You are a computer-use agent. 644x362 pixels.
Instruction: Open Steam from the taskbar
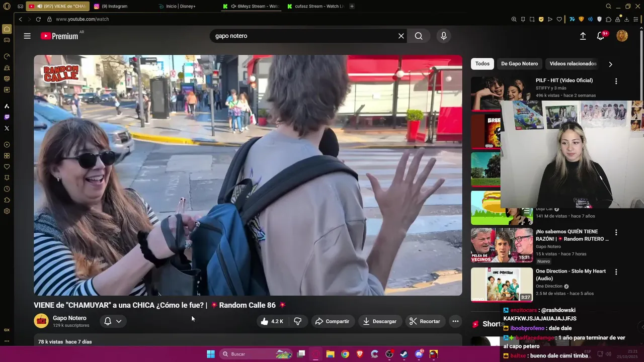[x=404, y=354]
